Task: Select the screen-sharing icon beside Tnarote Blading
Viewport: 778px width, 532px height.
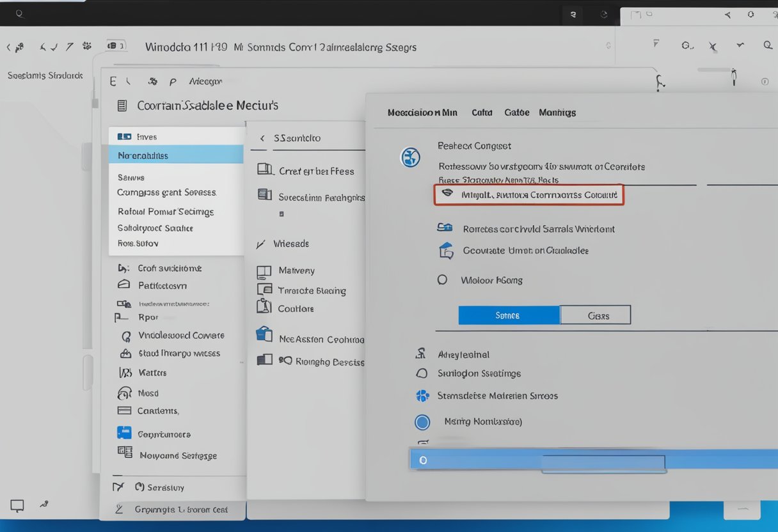Action: [264, 290]
